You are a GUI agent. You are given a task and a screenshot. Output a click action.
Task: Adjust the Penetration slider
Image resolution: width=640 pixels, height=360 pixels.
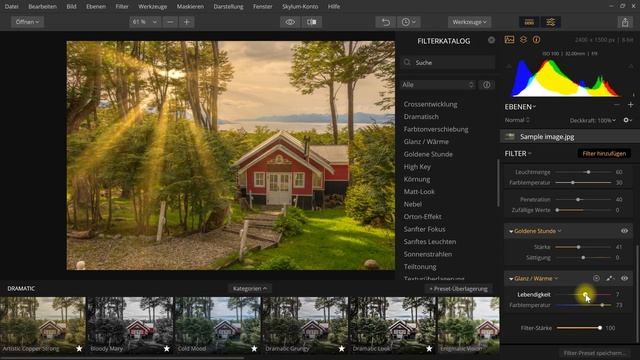[x=584, y=200]
